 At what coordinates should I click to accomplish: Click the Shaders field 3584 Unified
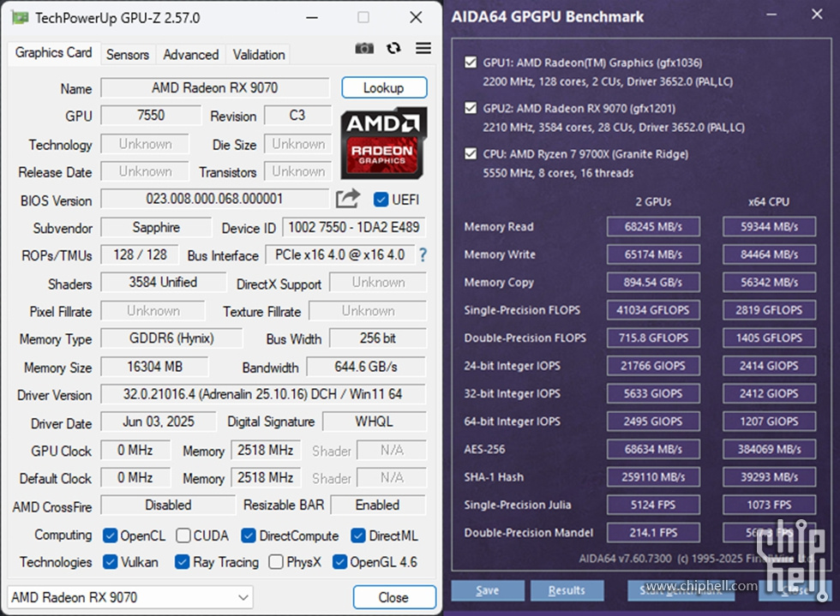point(164,282)
